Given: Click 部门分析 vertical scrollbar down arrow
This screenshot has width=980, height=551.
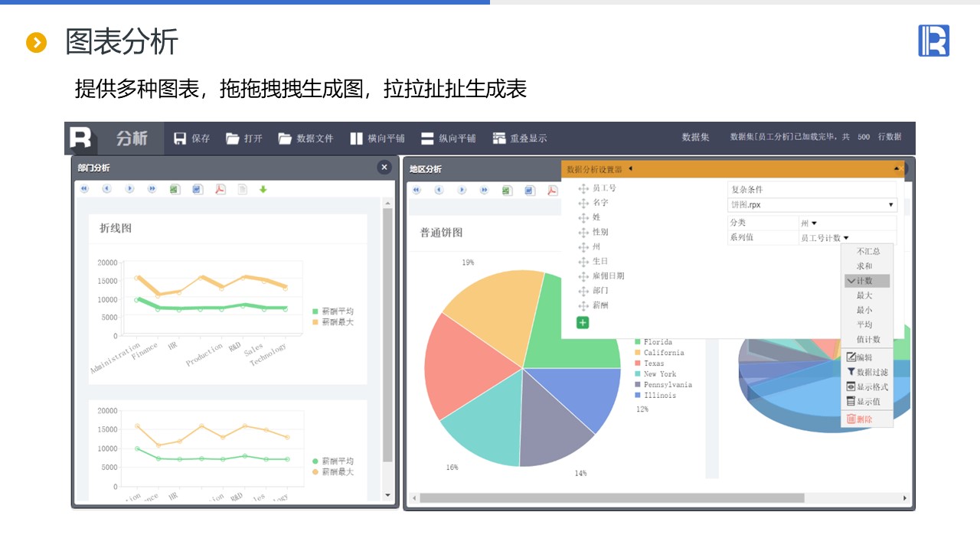Looking at the screenshot, I should click(387, 496).
